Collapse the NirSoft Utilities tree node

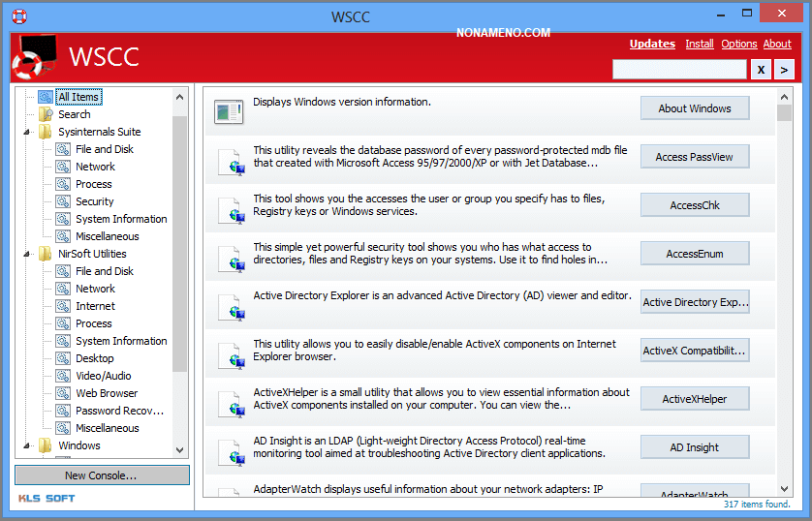[26, 254]
